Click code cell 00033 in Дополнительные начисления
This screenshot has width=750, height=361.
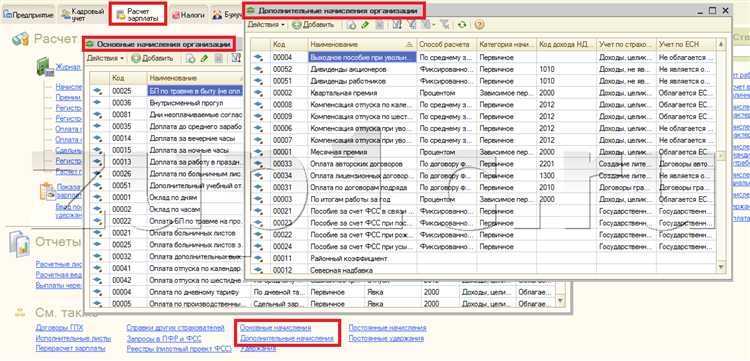289,164
